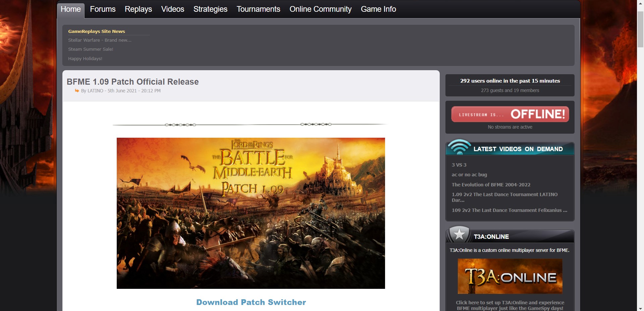644x311 pixels.
Task: Click the orange arrow icon beside the author line
Action: [77, 91]
